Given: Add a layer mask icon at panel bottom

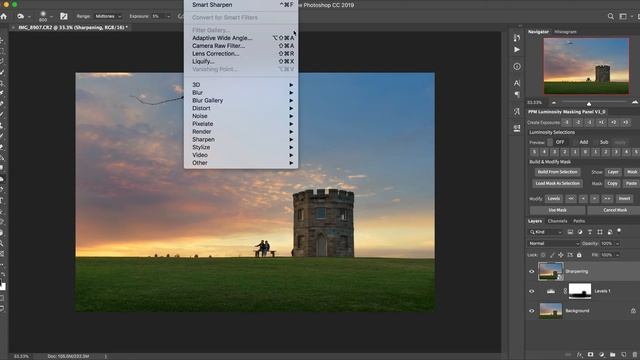Looking at the screenshot, I should [x=590, y=355].
